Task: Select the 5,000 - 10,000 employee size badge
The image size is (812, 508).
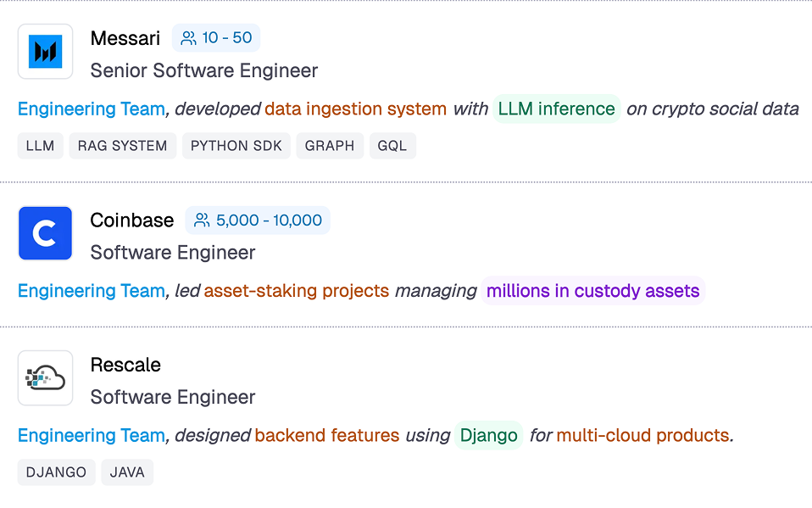Action: pyautogui.click(x=258, y=221)
